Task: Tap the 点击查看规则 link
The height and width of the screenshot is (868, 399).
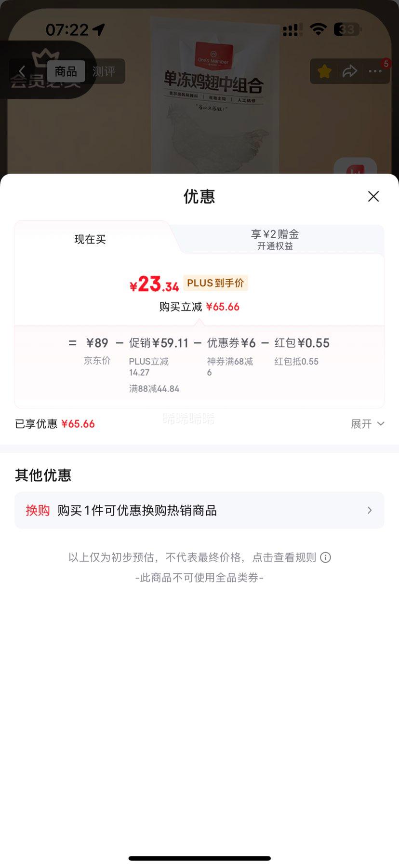Action: tap(284, 557)
